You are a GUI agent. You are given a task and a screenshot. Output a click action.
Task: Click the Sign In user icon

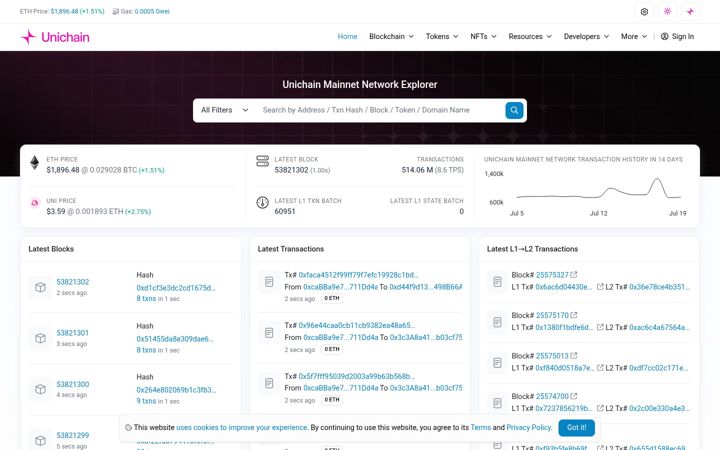[664, 36]
